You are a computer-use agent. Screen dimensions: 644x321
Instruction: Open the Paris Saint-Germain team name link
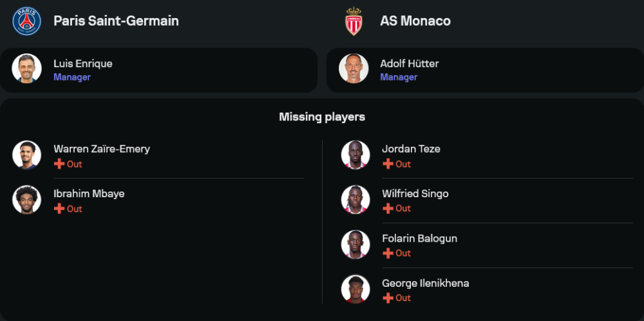click(116, 21)
